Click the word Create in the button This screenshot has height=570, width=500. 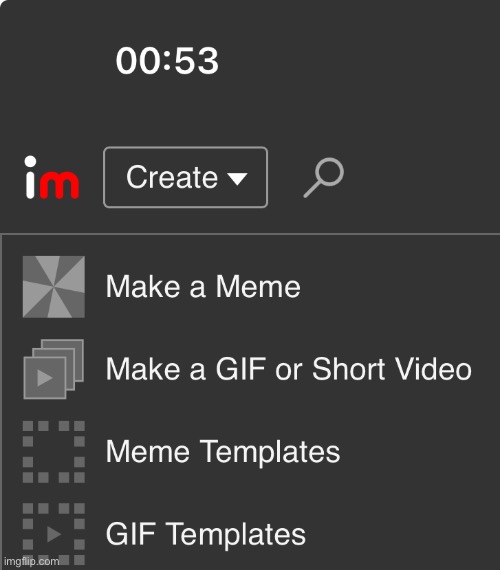click(x=172, y=177)
